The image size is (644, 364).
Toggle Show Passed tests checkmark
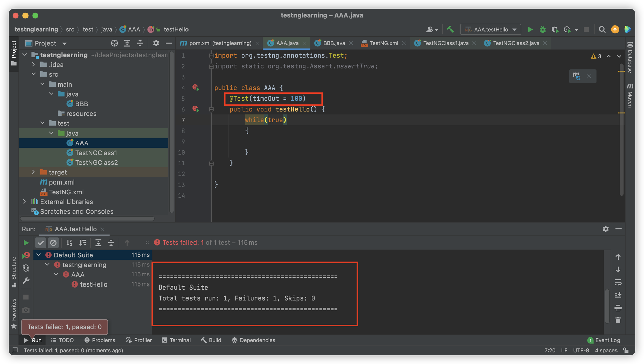41,243
